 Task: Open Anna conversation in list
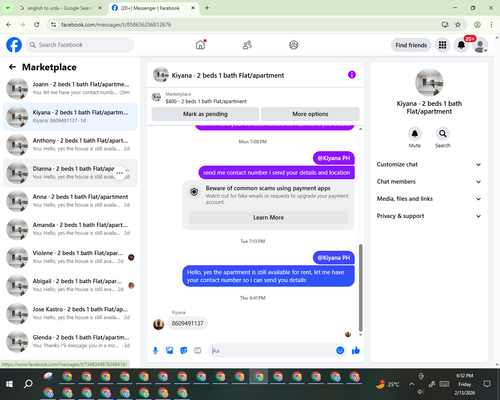[70, 201]
